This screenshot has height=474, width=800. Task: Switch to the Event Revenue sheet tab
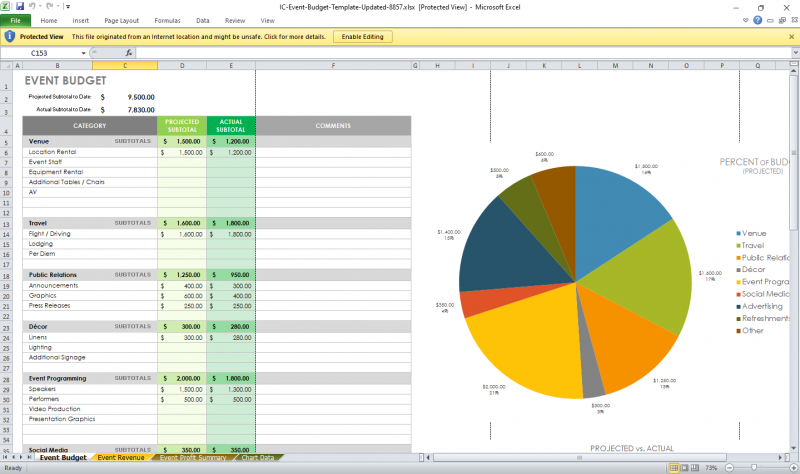pos(121,458)
